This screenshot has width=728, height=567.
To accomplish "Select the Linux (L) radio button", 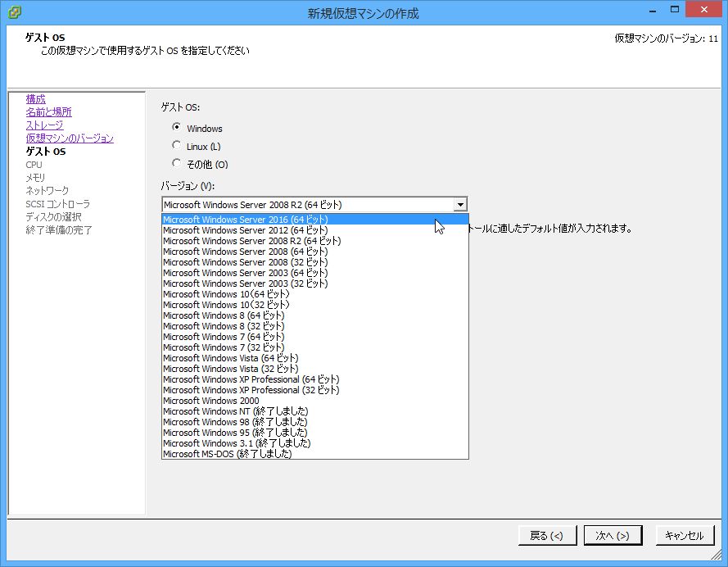I will point(176,145).
